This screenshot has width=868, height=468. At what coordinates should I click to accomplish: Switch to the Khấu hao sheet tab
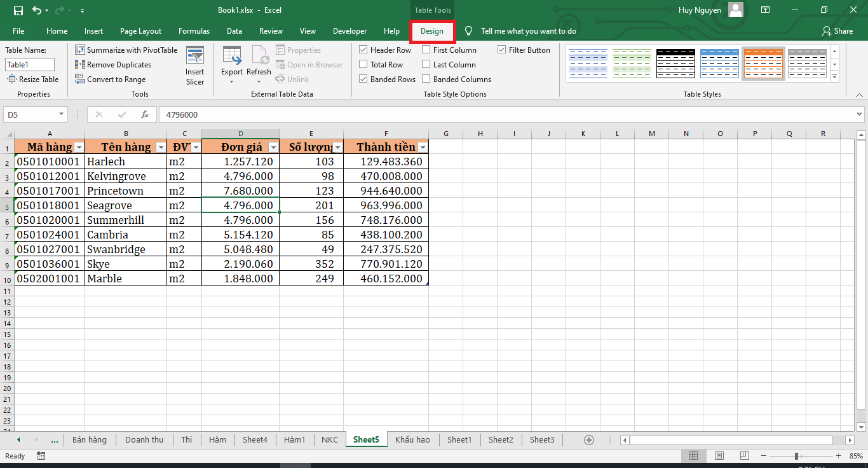[412, 440]
